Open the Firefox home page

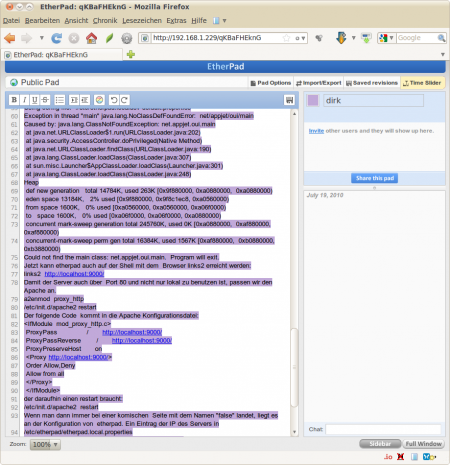point(91,38)
